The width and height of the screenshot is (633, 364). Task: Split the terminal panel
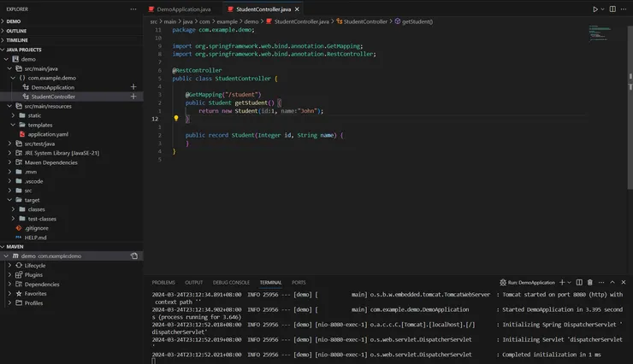click(579, 282)
